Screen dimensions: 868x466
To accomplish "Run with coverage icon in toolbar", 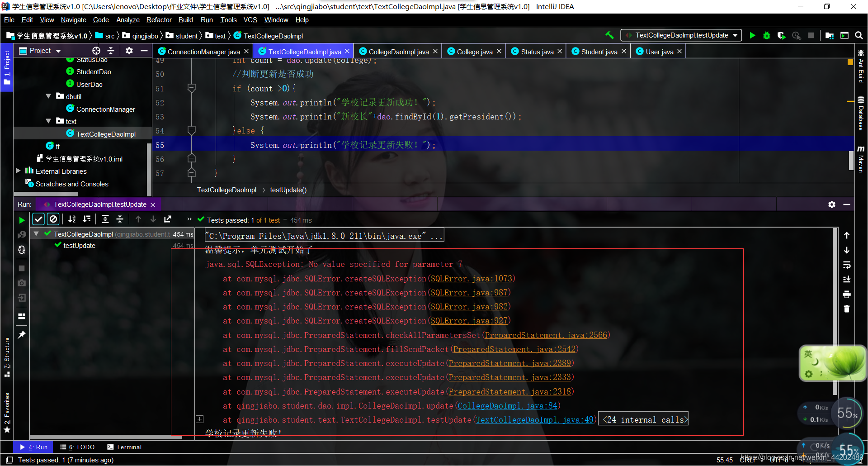I will point(781,35).
